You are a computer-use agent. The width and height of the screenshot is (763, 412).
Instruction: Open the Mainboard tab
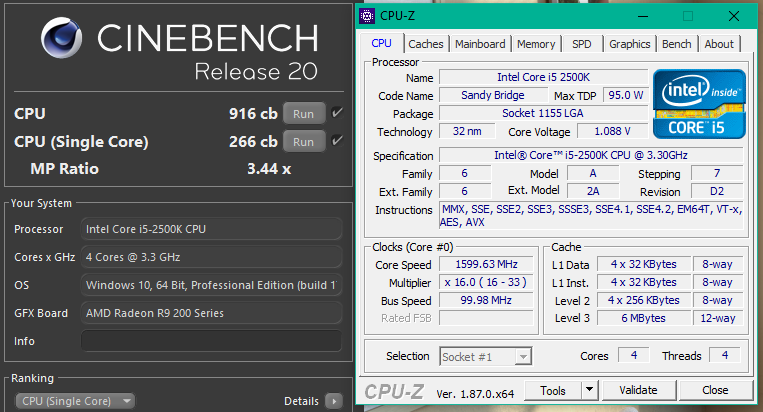click(x=480, y=44)
